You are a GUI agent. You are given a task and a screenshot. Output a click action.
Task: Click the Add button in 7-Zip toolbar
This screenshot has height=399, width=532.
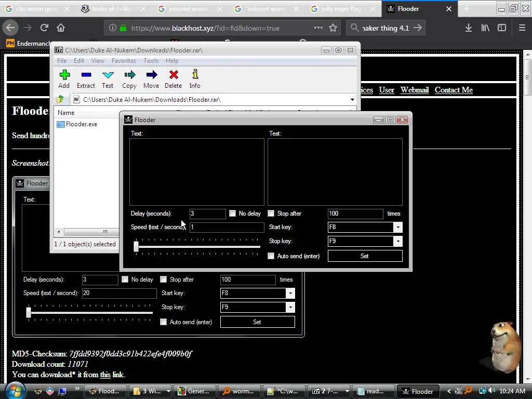64,79
